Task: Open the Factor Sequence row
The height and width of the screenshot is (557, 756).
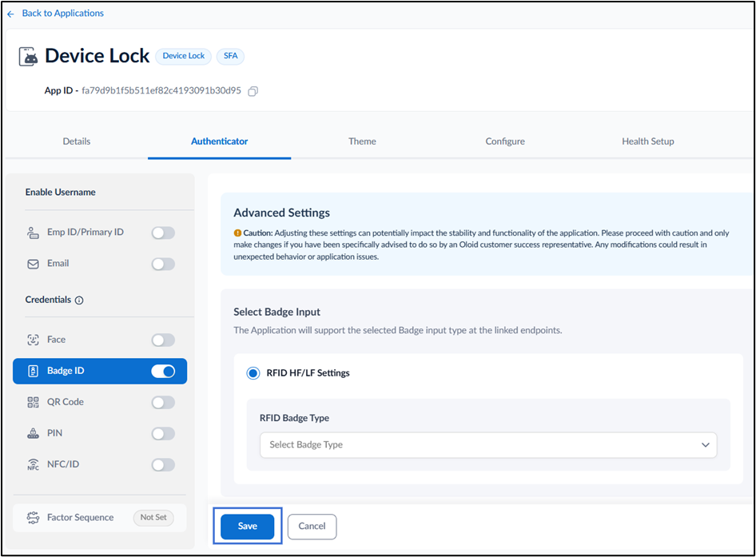Action: pyautogui.click(x=100, y=518)
